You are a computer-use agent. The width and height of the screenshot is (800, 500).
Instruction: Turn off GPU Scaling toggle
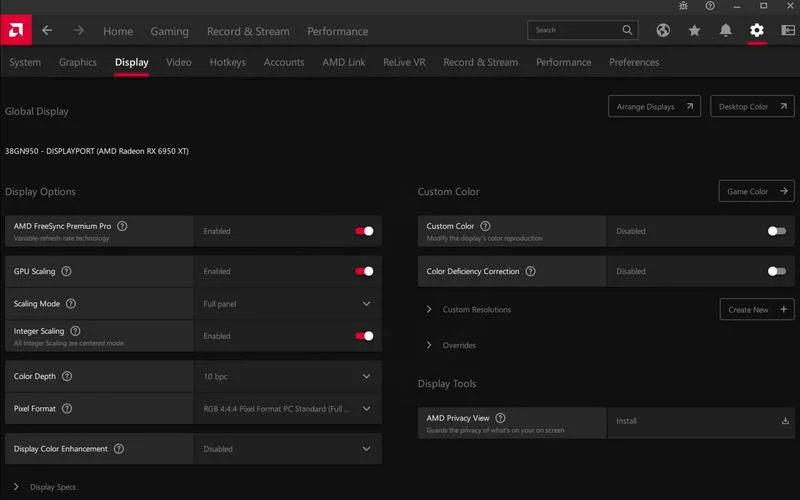click(x=364, y=271)
